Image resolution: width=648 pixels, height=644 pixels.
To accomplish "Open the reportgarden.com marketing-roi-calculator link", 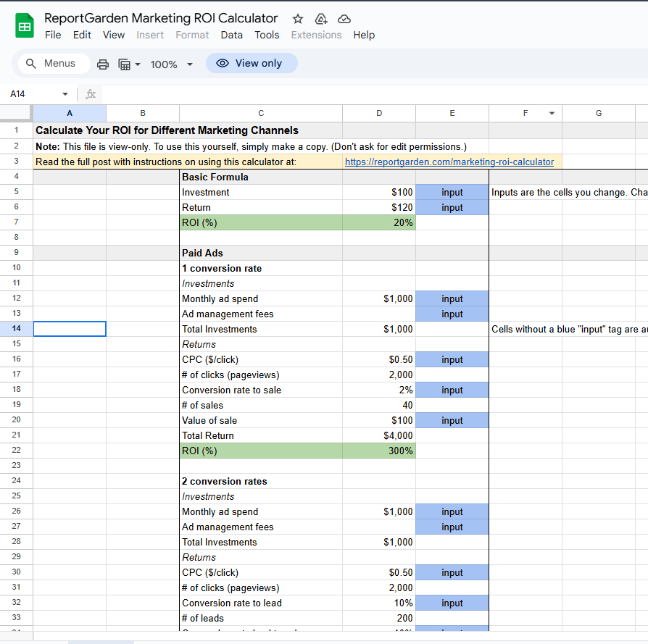I will point(449,162).
